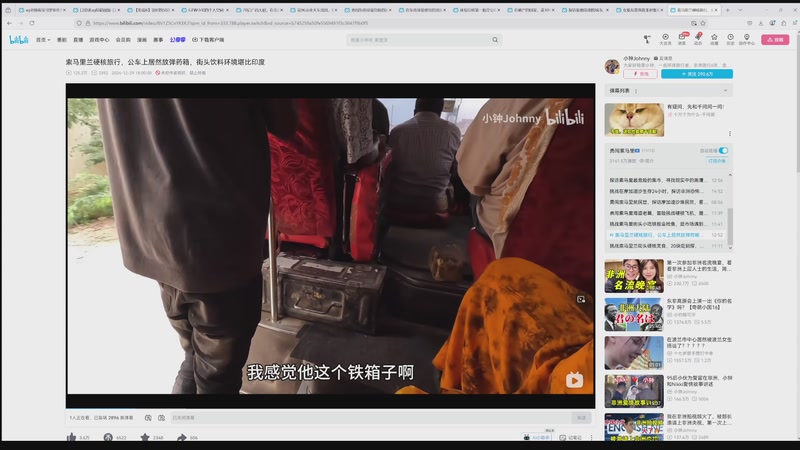800x450 pixels.
Task: Click the blue 关注 follow button
Action: (x=697, y=74)
